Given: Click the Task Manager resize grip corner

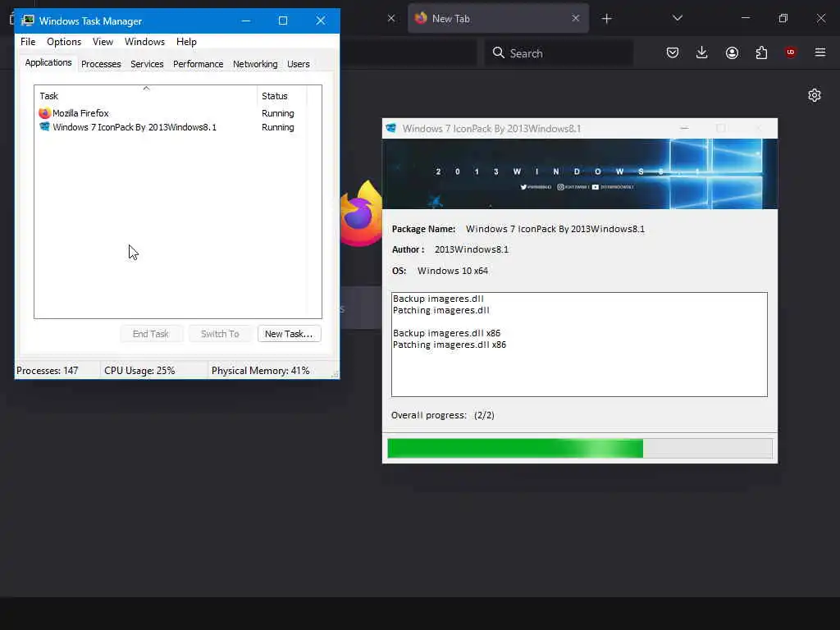Looking at the screenshot, I should pos(335,374).
